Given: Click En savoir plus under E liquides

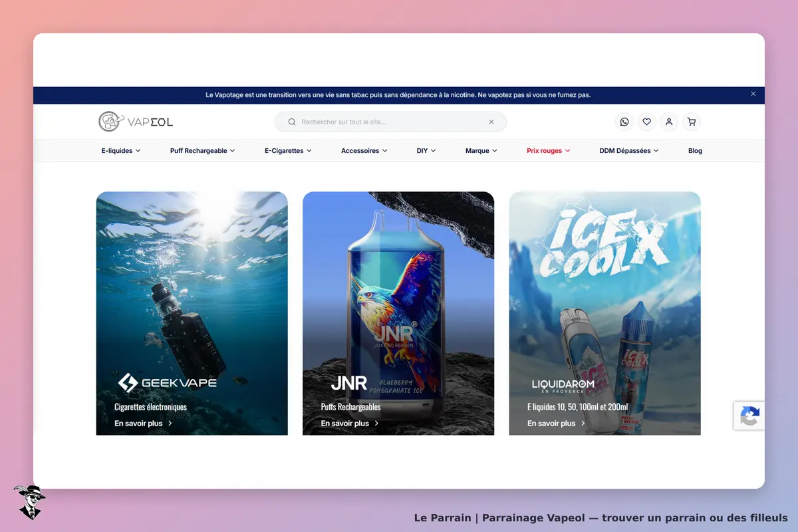Looking at the screenshot, I should coord(556,424).
